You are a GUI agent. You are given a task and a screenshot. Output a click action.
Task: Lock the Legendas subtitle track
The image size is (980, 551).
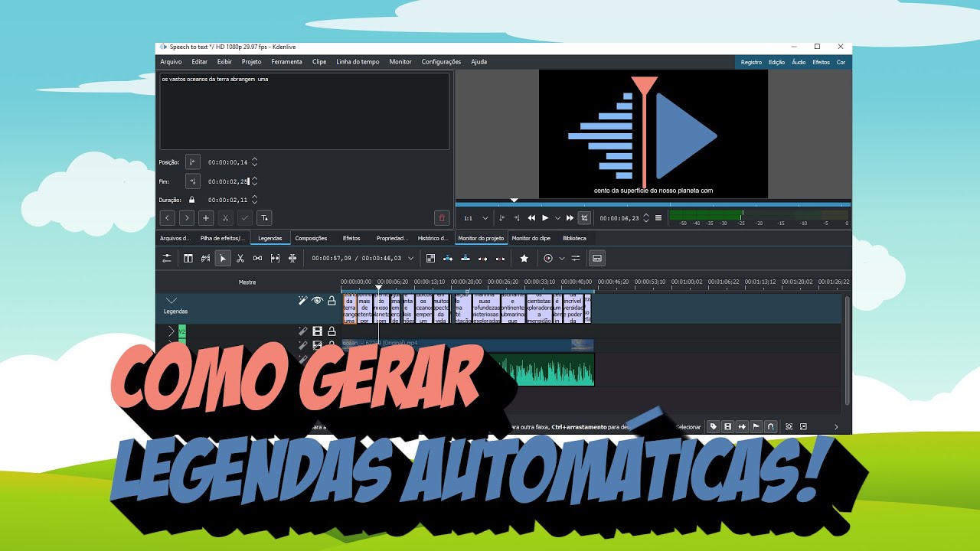coord(332,301)
